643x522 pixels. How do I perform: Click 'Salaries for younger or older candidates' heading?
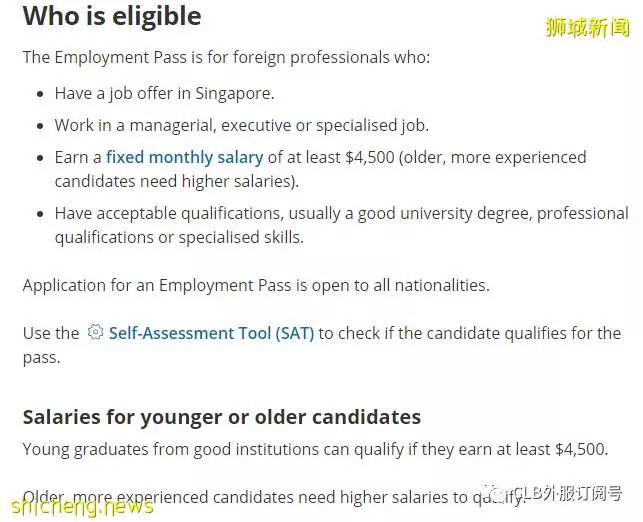click(222, 417)
